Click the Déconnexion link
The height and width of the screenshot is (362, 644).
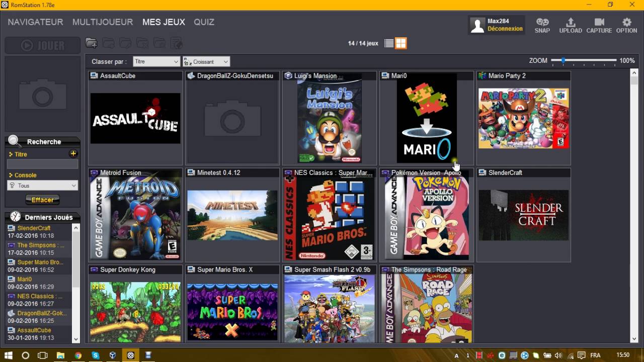click(x=505, y=29)
